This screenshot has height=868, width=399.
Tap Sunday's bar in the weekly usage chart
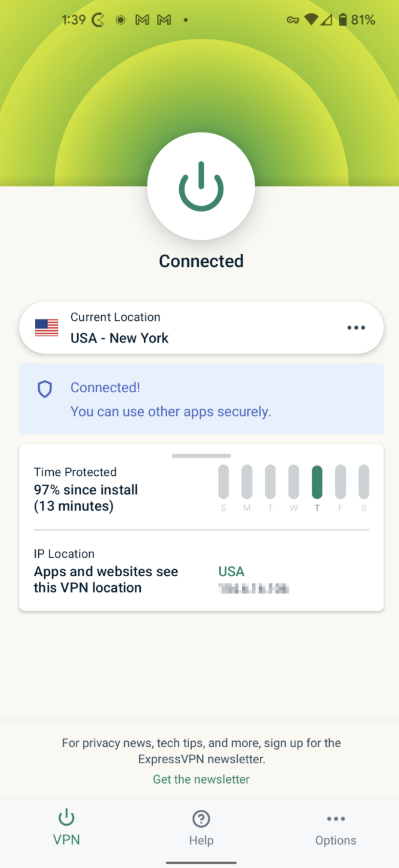coord(223,485)
